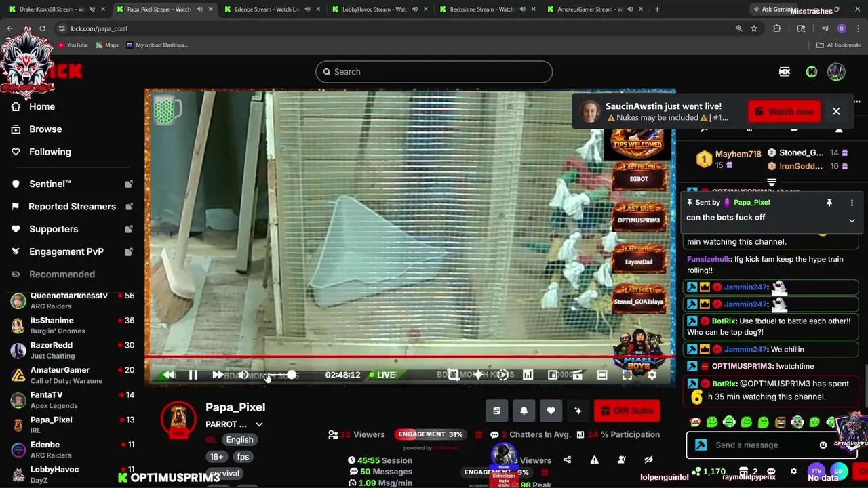868x488 pixels.
Task: Click the GIF button in chat
Action: pos(839,471)
